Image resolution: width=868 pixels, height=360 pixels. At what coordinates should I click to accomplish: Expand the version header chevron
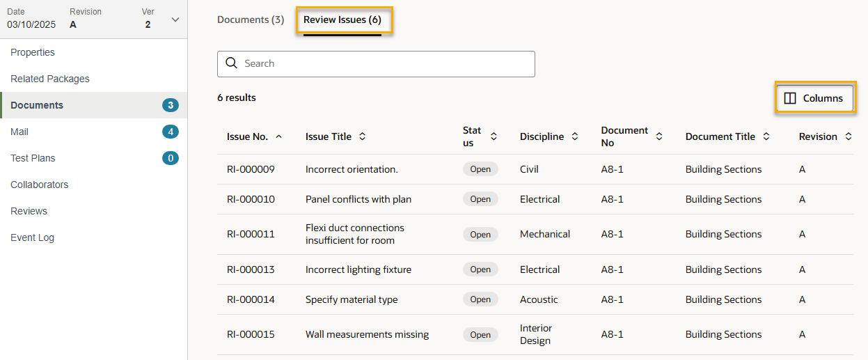(x=175, y=19)
